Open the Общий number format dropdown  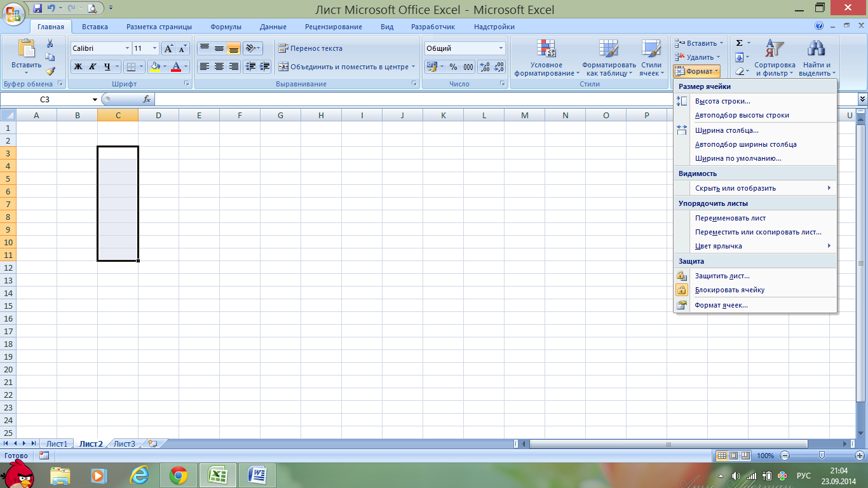pos(501,48)
